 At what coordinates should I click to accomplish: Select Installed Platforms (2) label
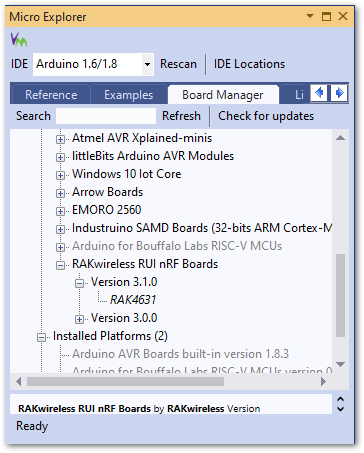pyautogui.click(x=110, y=336)
